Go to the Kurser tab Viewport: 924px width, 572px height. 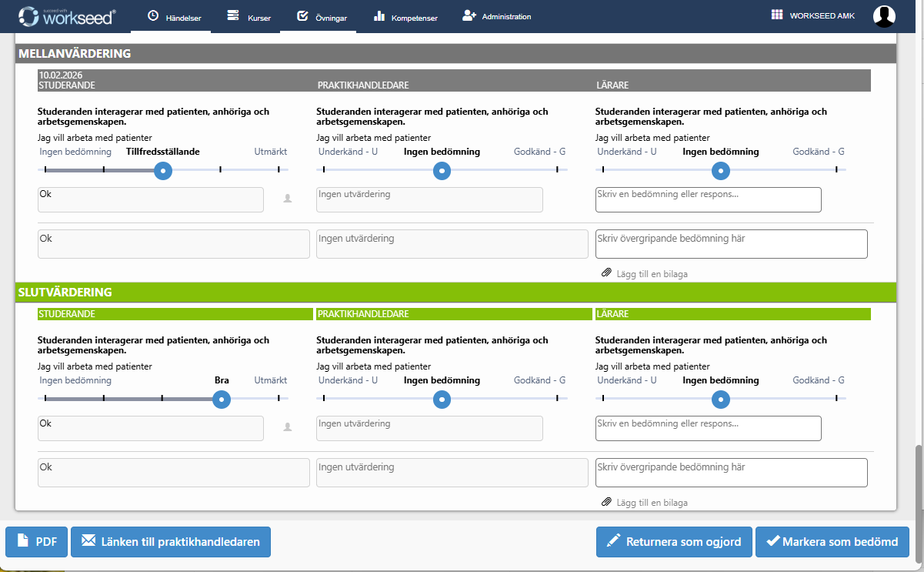click(x=249, y=17)
